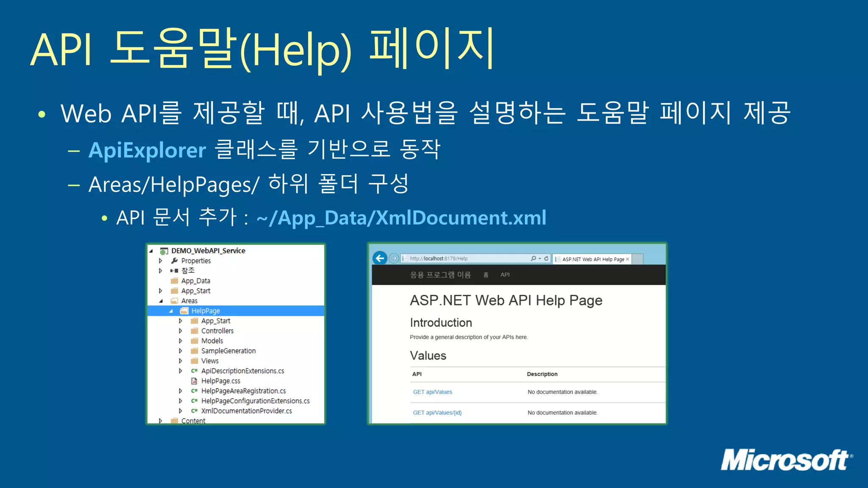
Task: Click the references icon next to 참조
Action: click(174, 271)
